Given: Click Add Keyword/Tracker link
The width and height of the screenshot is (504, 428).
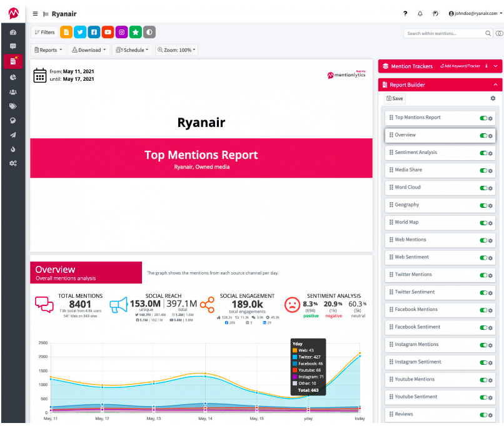Looking at the screenshot, I should [x=460, y=66].
